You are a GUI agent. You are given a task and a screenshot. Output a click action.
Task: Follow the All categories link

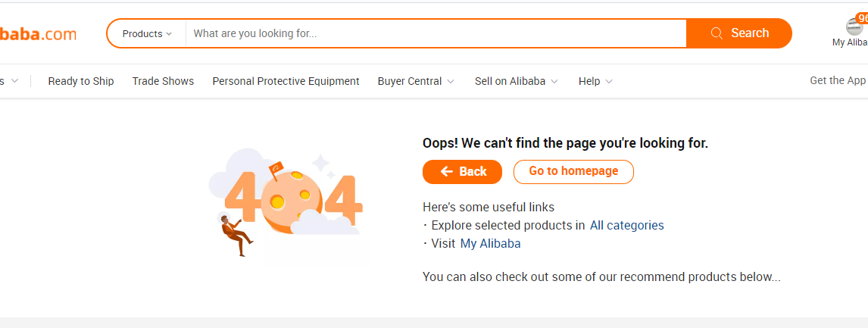tap(626, 225)
